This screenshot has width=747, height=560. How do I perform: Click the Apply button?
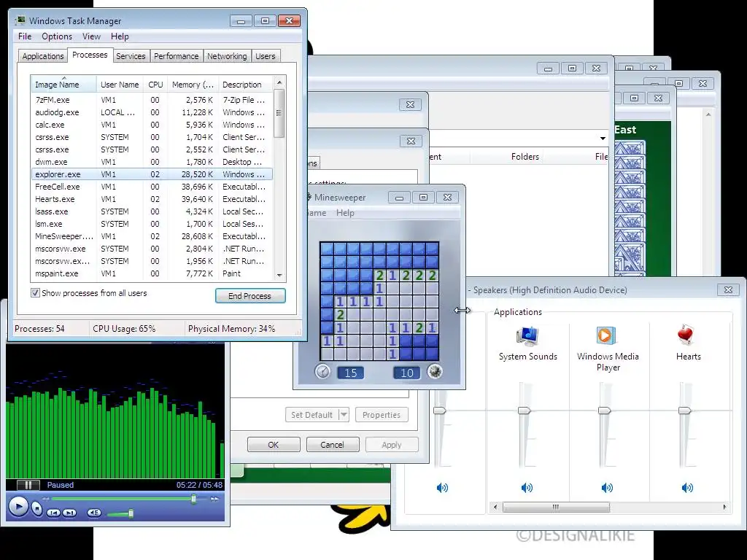point(392,444)
